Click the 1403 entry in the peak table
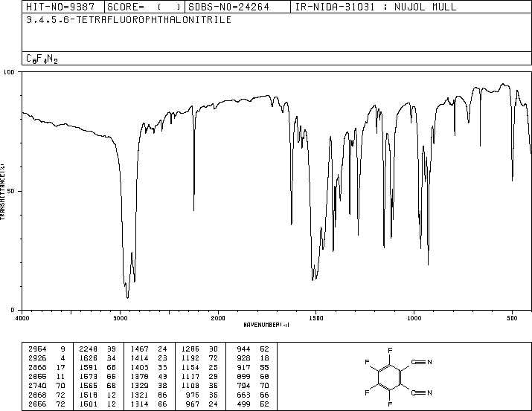The image size is (532, 411). click(139, 367)
